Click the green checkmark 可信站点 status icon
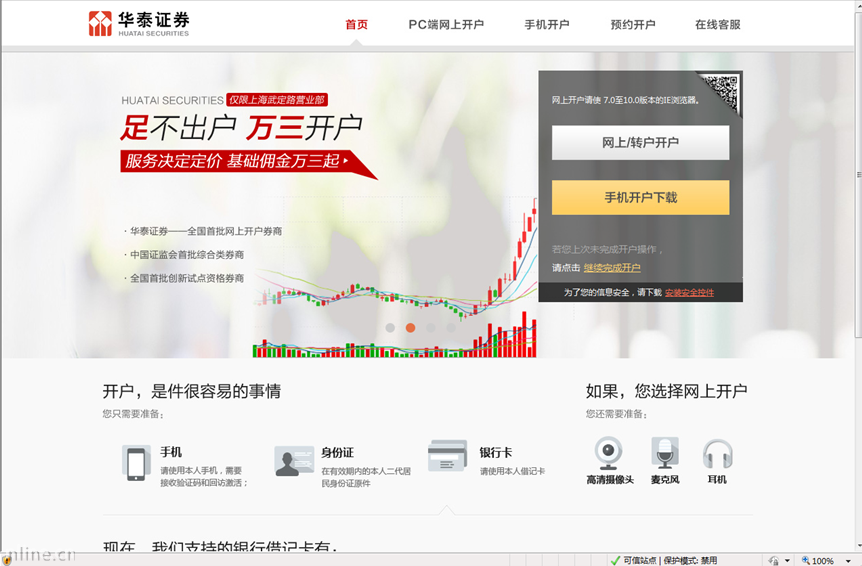Screen dimensions: 862x566 (616, 561)
